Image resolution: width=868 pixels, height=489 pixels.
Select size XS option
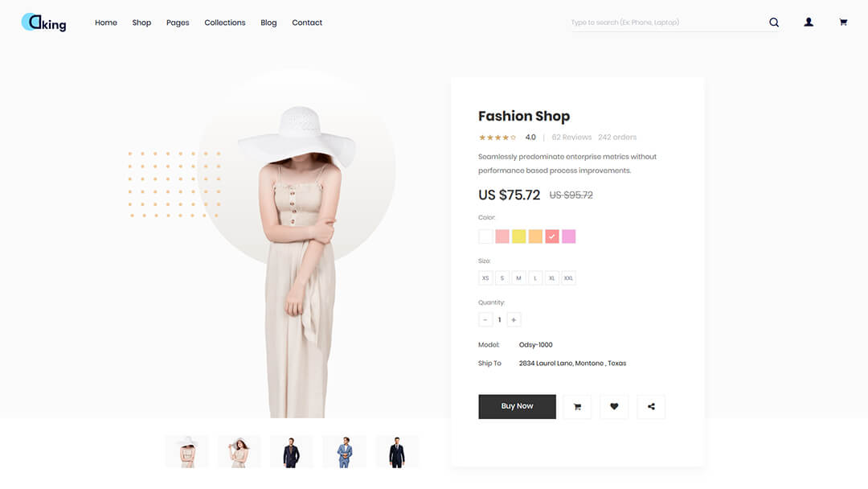485,278
